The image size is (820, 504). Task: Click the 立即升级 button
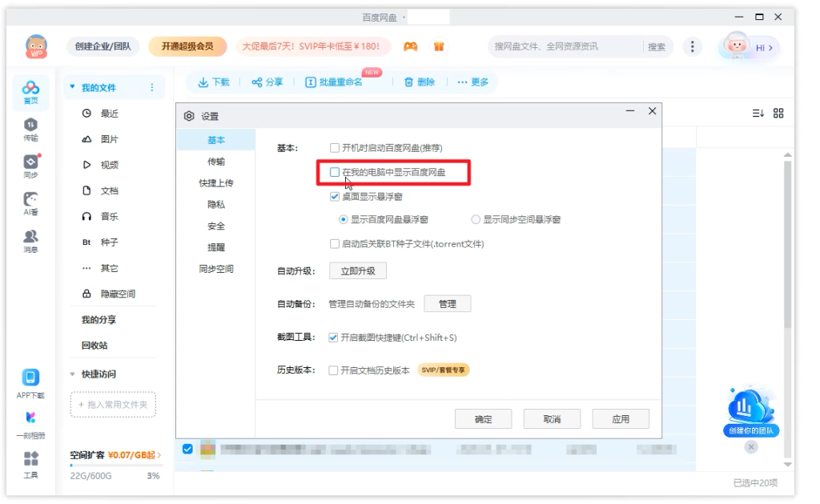(x=357, y=271)
